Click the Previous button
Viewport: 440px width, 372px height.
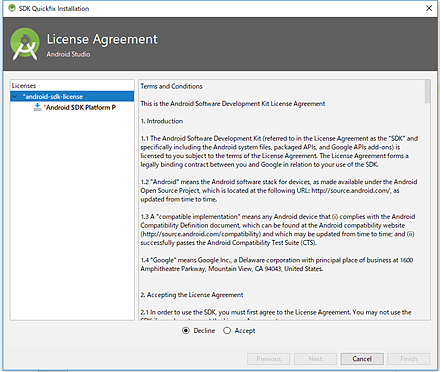click(x=269, y=359)
